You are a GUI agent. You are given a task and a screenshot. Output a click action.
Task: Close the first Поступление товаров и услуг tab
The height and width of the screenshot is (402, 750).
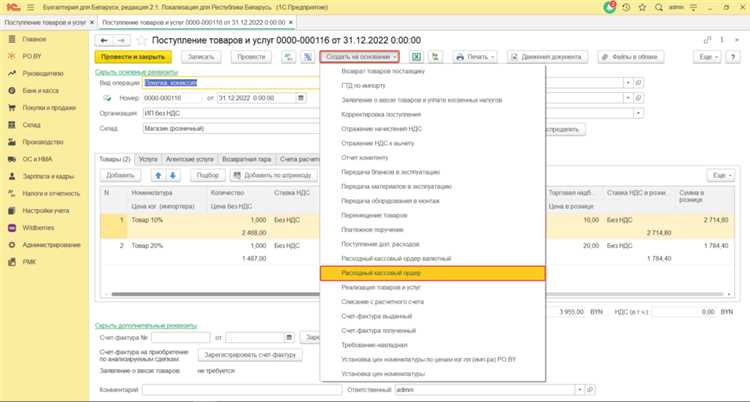click(93, 21)
